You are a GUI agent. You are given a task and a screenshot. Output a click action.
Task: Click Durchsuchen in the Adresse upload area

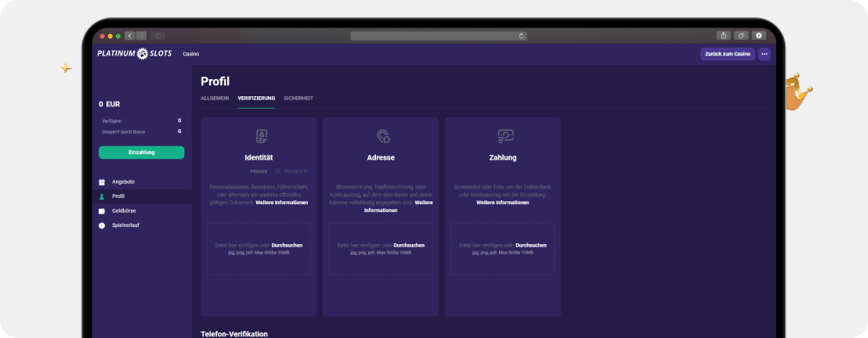[x=409, y=245]
